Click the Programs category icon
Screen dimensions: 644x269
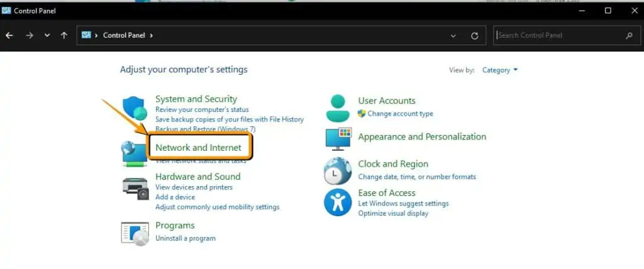135,233
